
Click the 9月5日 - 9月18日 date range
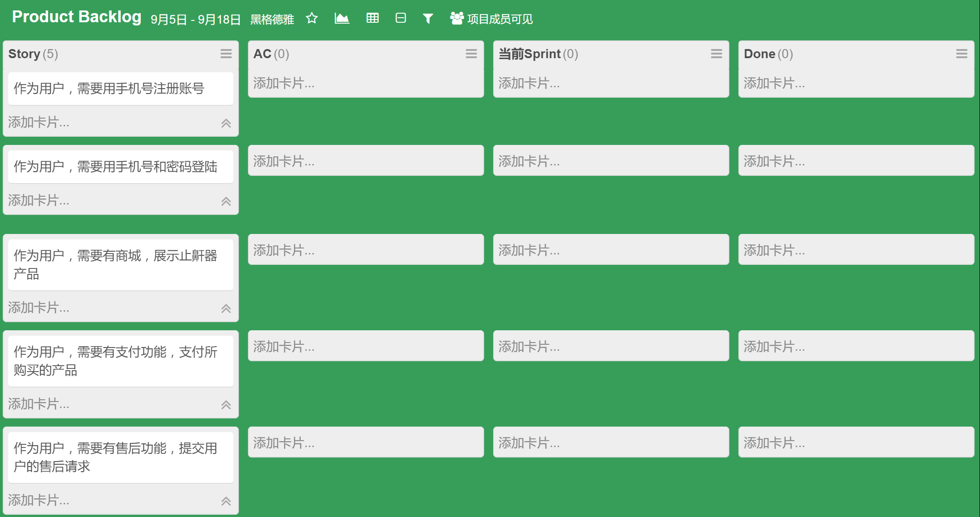point(195,20)
